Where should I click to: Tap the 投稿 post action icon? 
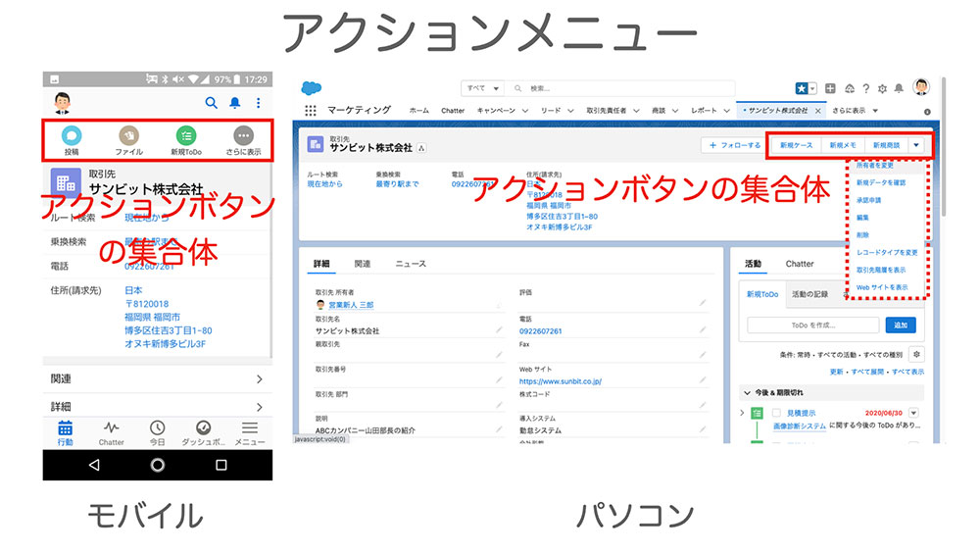tap(72, 135)
